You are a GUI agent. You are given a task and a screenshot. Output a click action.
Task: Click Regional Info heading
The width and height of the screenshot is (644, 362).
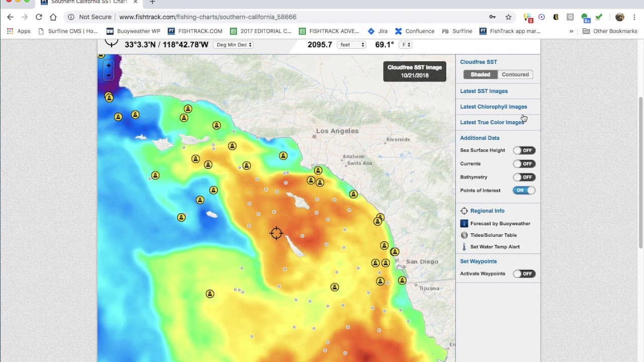click(x=487, y=211)
